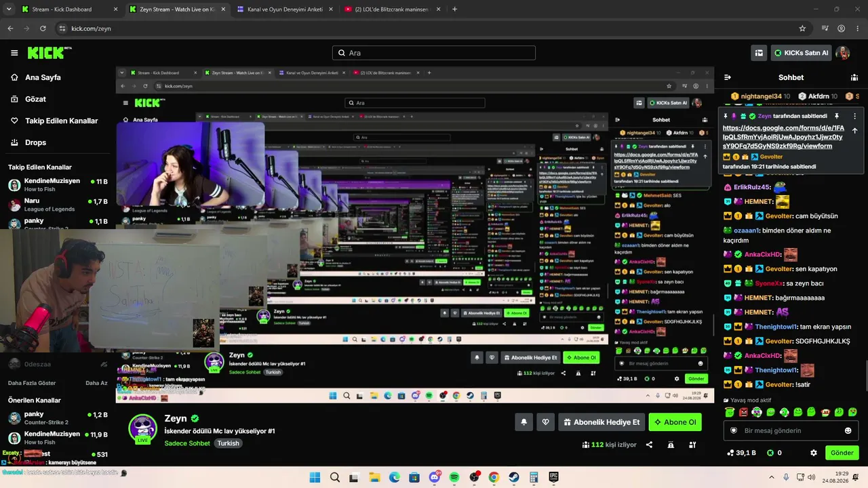Screen dimensions: 868x488
Task: Check the 39,1 B channel points balance
Action: pos(741,453)
